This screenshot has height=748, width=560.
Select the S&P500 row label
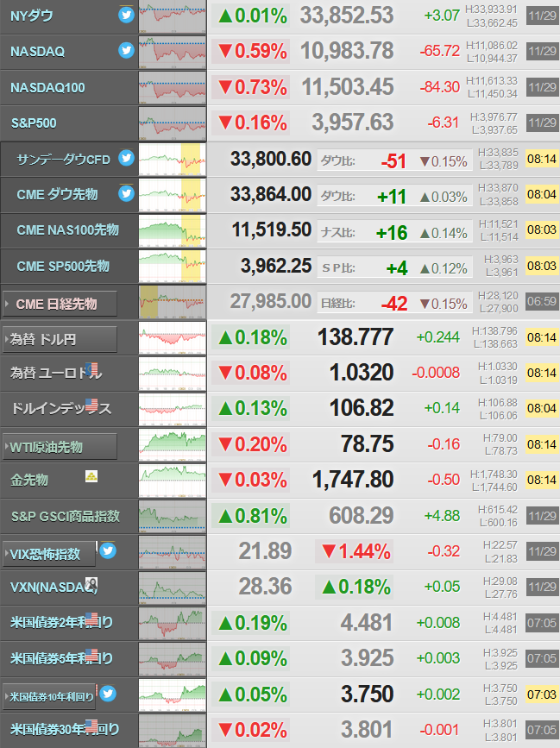coord(34,123)
